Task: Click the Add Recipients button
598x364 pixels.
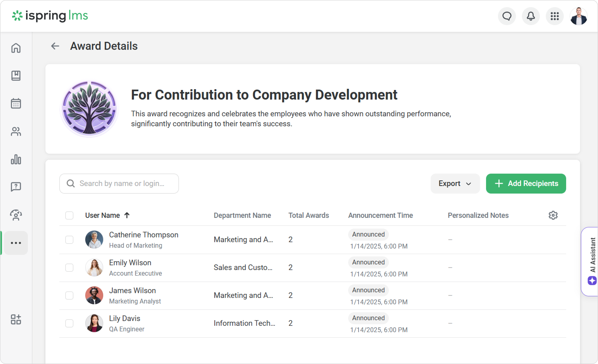Action: point(526,183)
